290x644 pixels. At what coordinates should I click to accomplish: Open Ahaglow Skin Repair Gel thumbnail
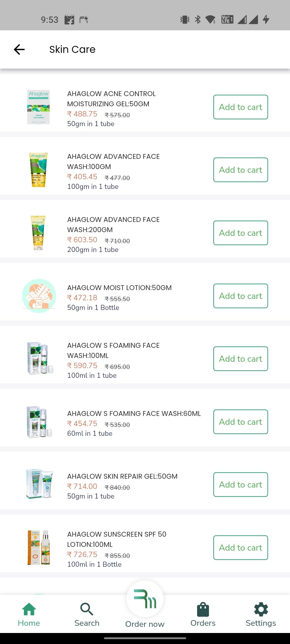[39, 484]
